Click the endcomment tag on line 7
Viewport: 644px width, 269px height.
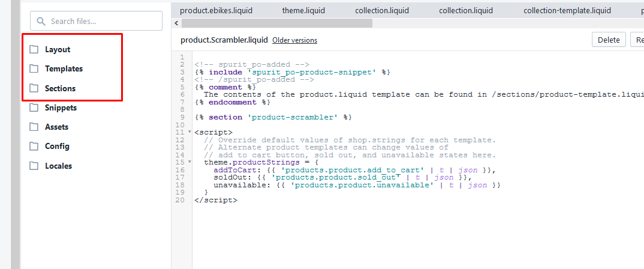click(233, 102)
